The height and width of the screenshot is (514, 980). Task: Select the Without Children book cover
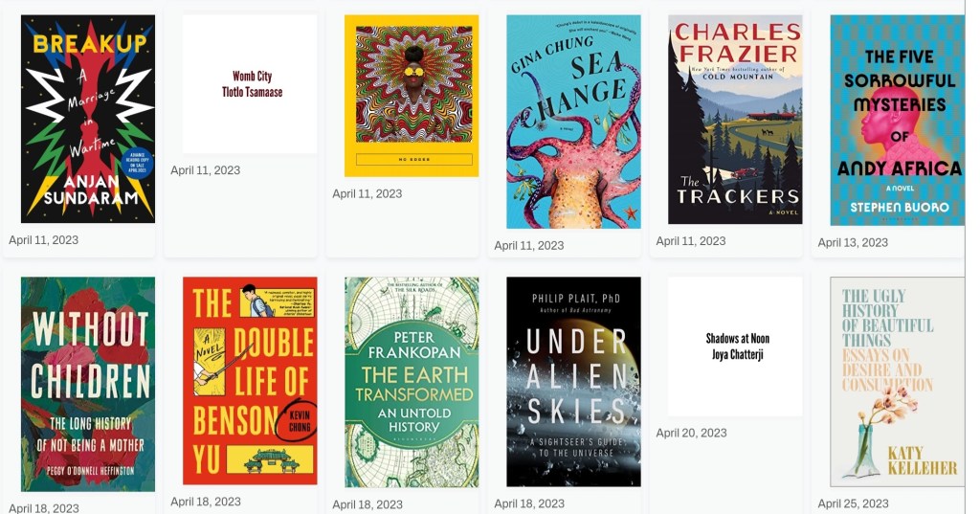tap(87, 384)
